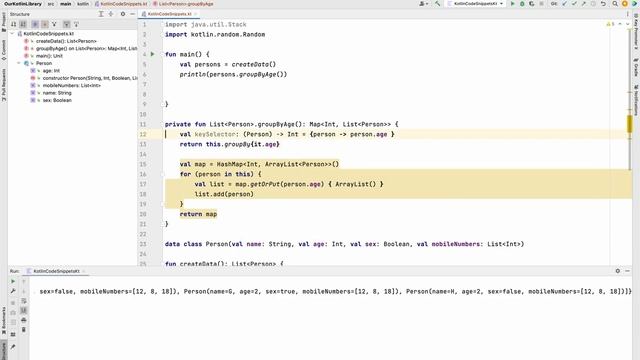Image resolution: width=640 pixels, height=360 pixels.
Task: Collapse the KotlinCodeSnippets.kt node in Structure
Action: click(12, 34)
